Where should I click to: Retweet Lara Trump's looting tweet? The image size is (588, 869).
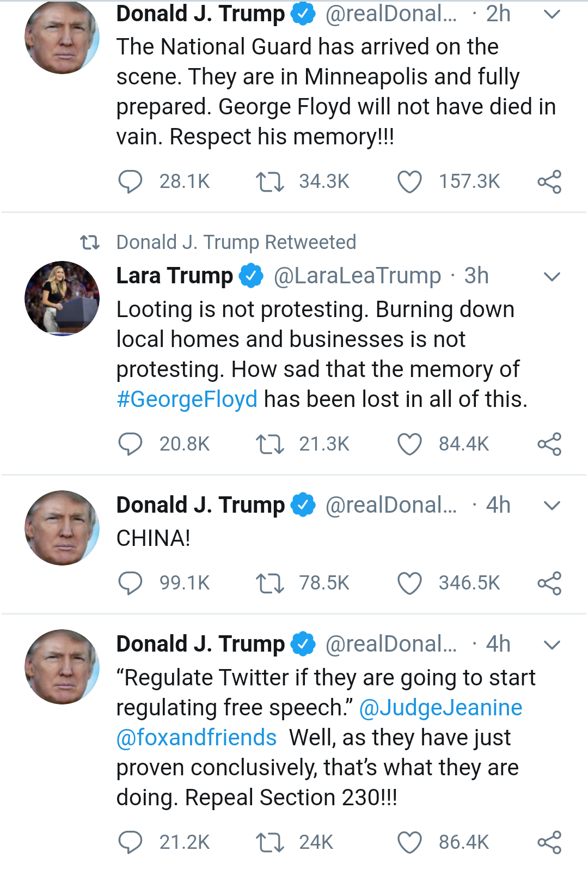click(270, 444)
